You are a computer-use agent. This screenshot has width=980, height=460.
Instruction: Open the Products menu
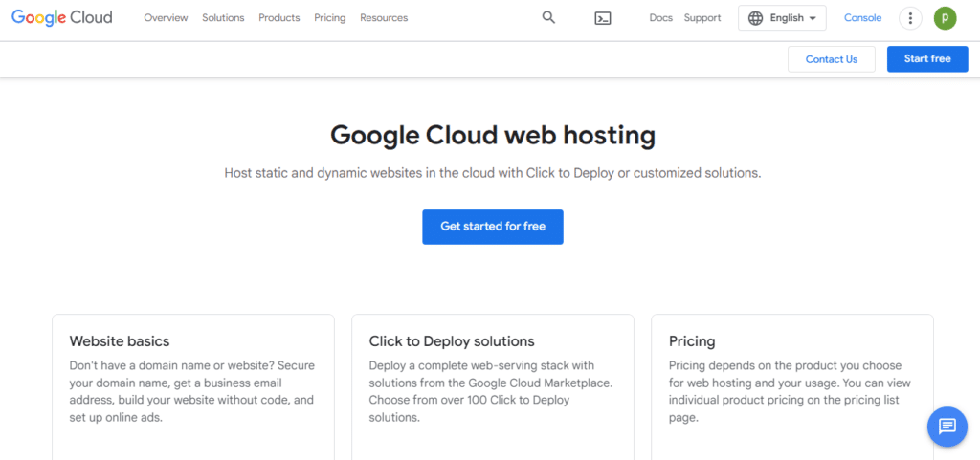coord(278,18)
